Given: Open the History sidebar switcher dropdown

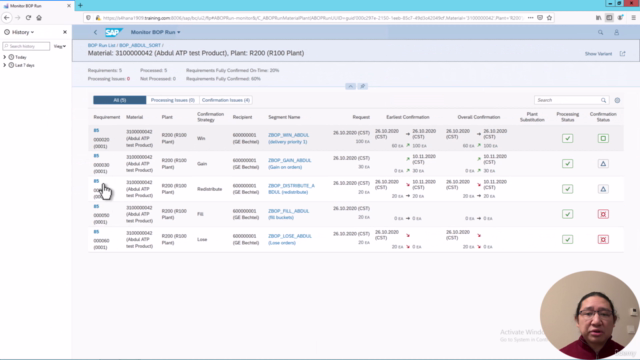Looking at the screenshot, I should 19,32.
